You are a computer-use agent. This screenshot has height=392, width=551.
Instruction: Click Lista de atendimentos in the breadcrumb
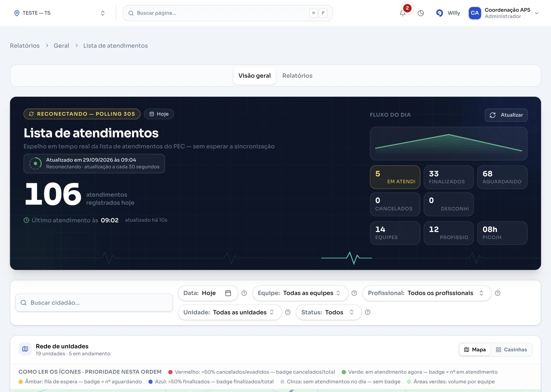[x=115, y=46]
